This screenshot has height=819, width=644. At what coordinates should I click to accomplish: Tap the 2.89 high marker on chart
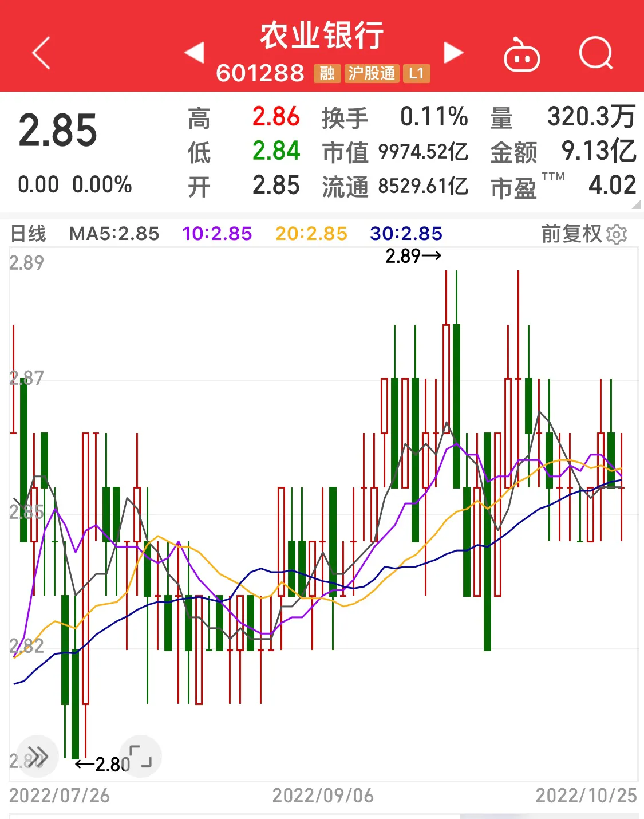click(x=413, y=256)
